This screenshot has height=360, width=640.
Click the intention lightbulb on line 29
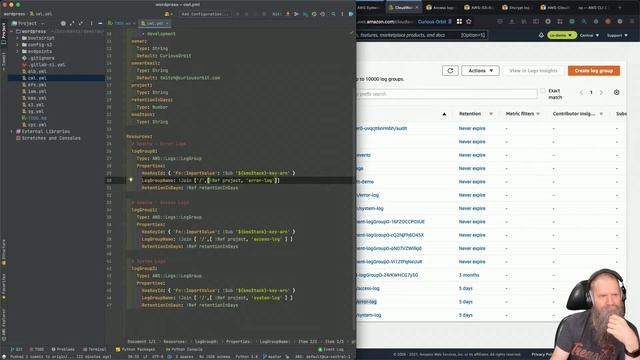click(131, 180)
